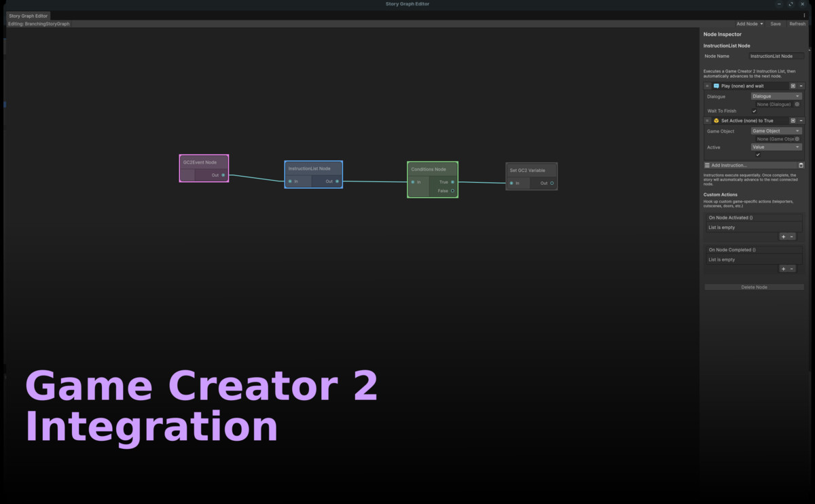This screenshot has width=815, height=504.
Task: Click the Set GC2 Variable Out port
Action: coord(551,183)
